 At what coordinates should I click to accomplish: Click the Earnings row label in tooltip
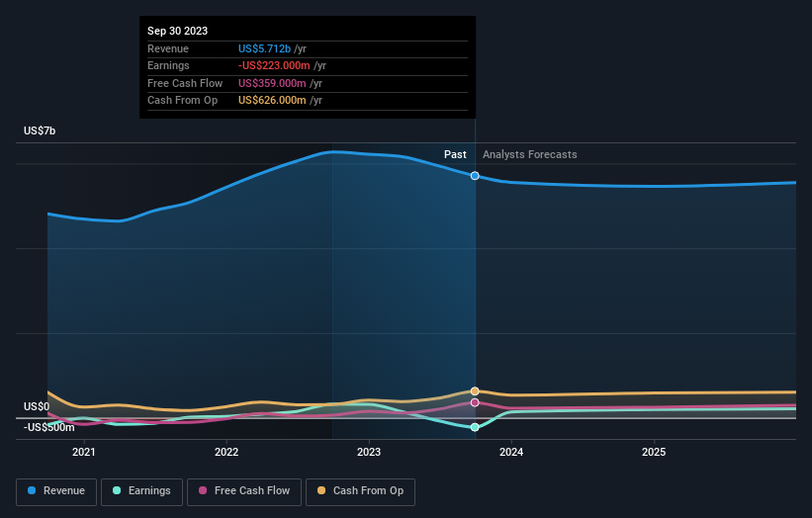click(168, 65)
